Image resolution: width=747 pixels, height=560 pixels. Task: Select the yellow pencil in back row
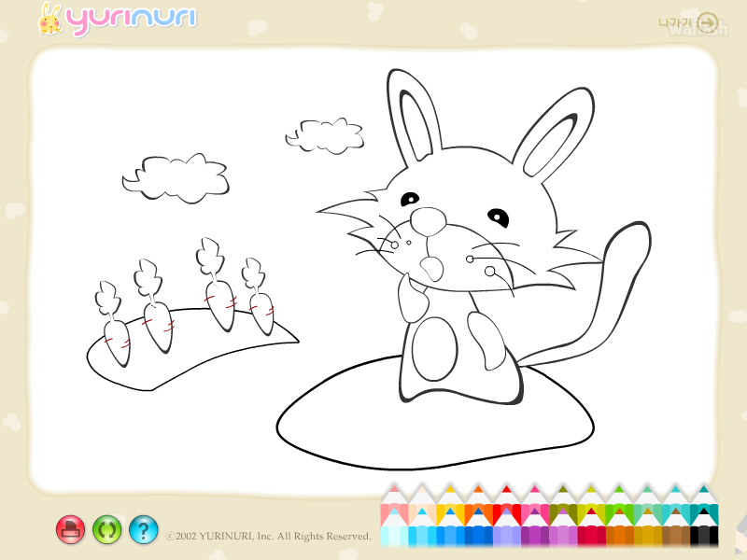450,505
